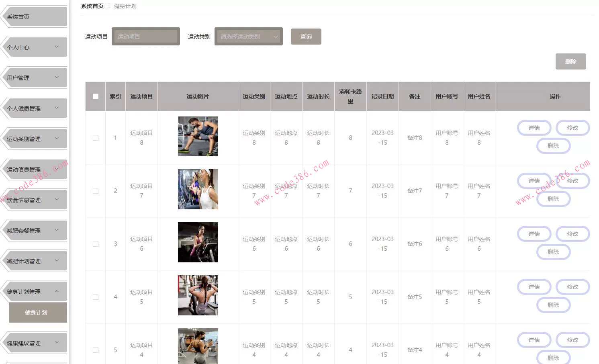599x364 pixels.
Task: View 详情 for row 运动项目6
Action: [534, 234]
